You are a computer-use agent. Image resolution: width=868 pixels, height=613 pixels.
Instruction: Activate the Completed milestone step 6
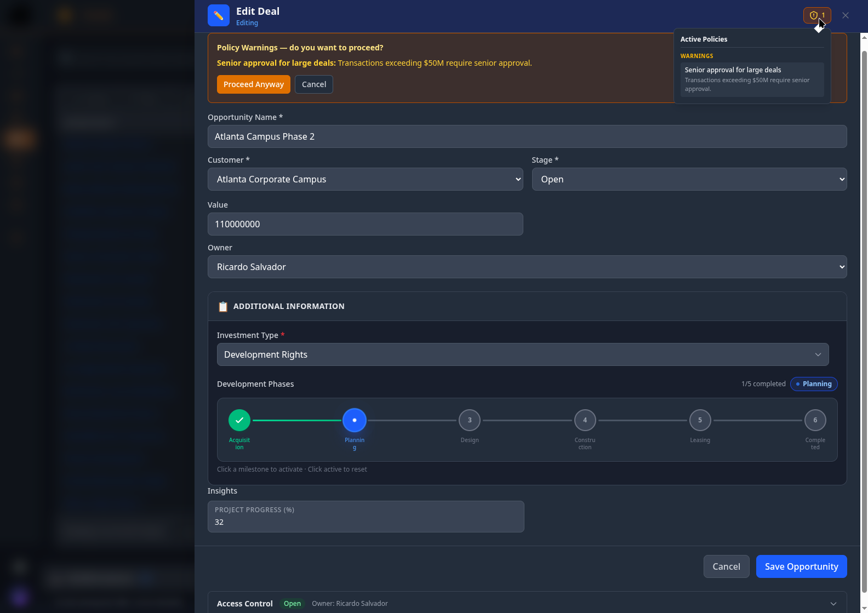pos(815,420)
